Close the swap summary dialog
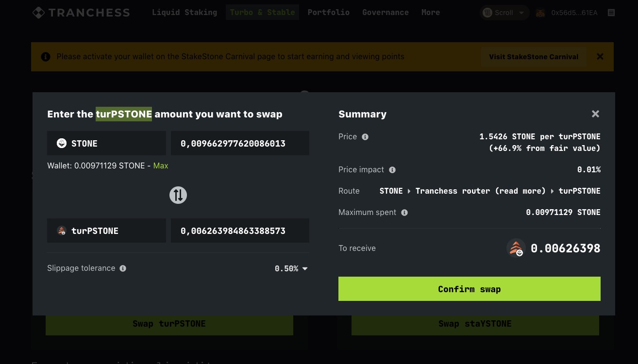The image size is (638, 364). pyautogui.click(x=595, y=114)
